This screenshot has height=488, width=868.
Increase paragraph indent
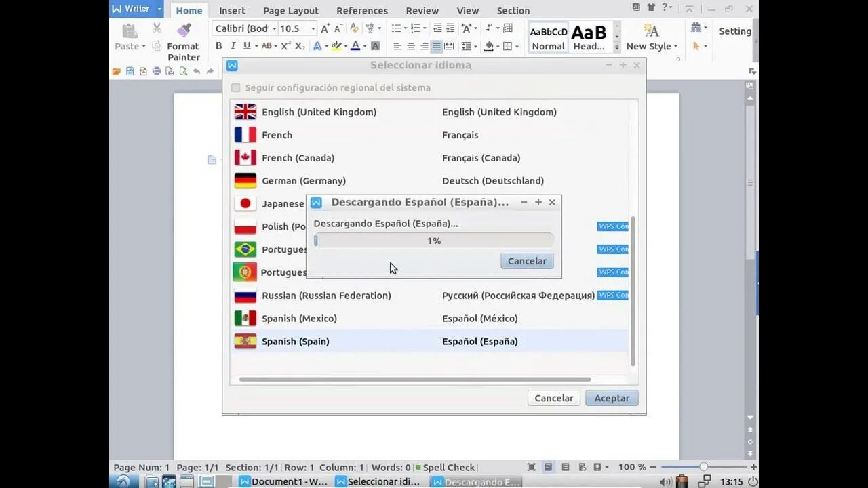(x=450, y=28)
